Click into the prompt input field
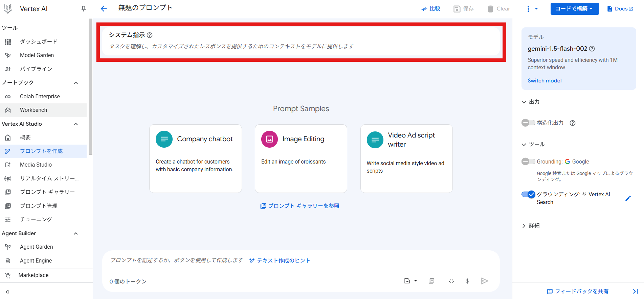 point(176,260)
